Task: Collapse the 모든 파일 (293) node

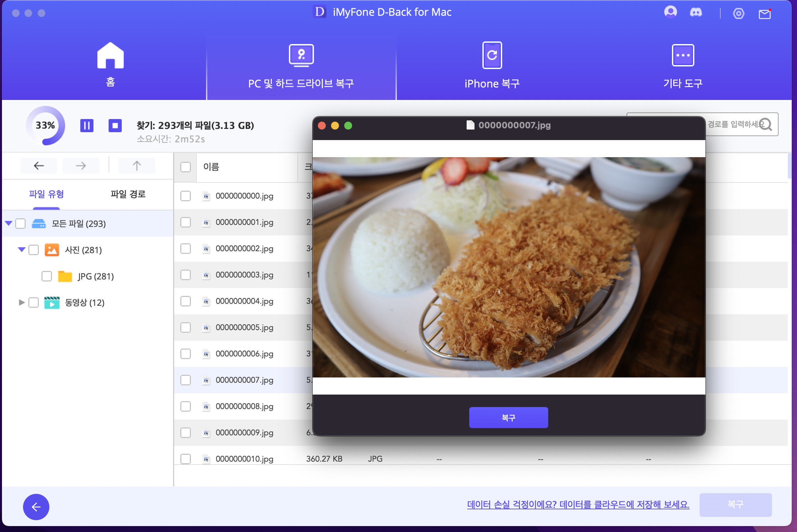Action: click(x=9, y=223)
